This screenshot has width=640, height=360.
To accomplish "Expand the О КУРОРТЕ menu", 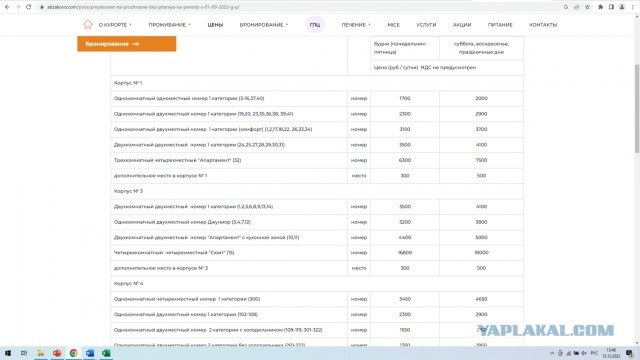I will (115, 25).
